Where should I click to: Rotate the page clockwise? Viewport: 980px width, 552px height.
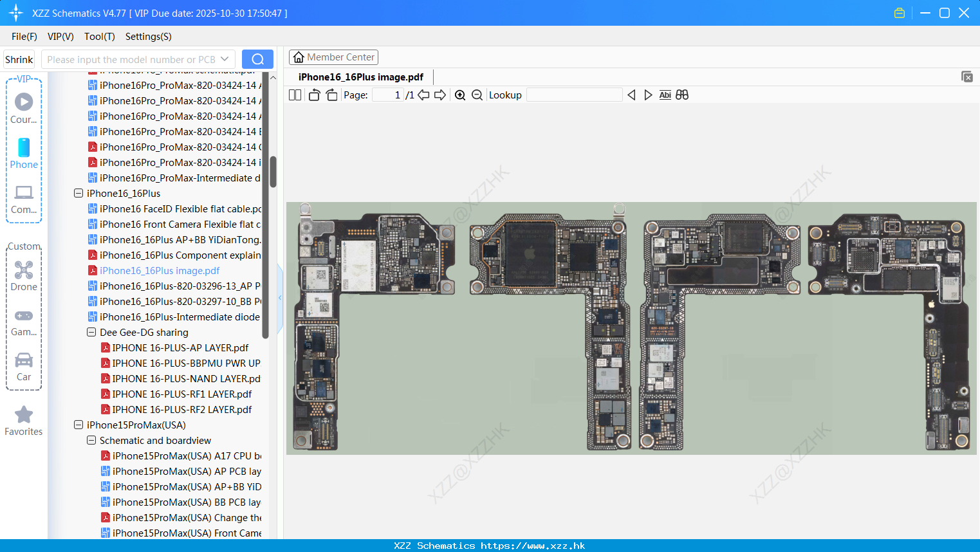tap(331, 95)
